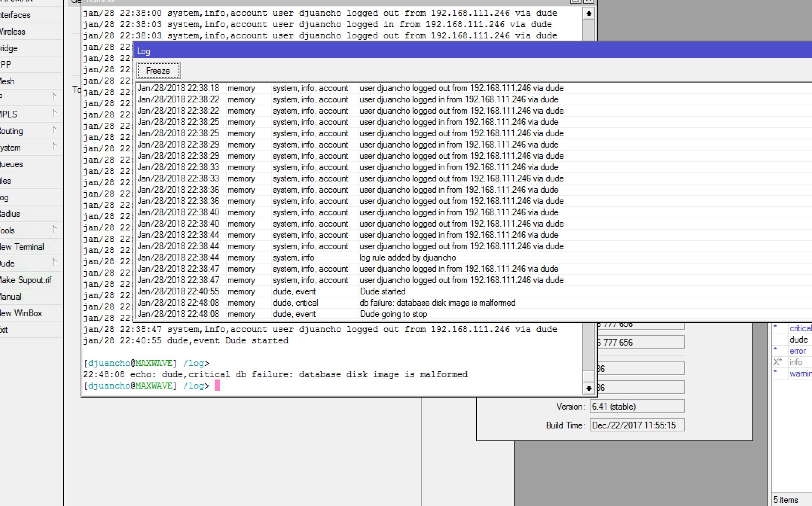Expand the MPLS submenu arrow
The height and width of the screenshot is (506, 812).
(x=54, y=113)
